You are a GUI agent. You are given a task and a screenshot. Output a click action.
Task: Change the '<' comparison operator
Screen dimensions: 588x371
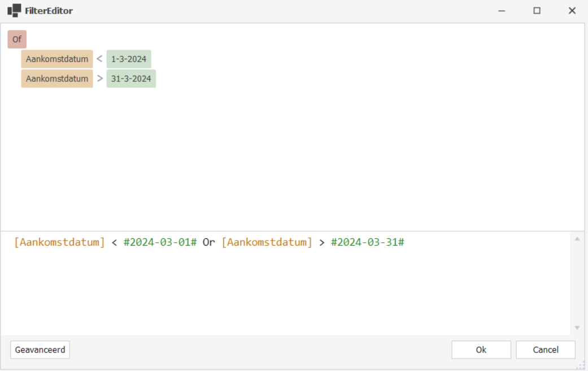(x=99, y=59)
